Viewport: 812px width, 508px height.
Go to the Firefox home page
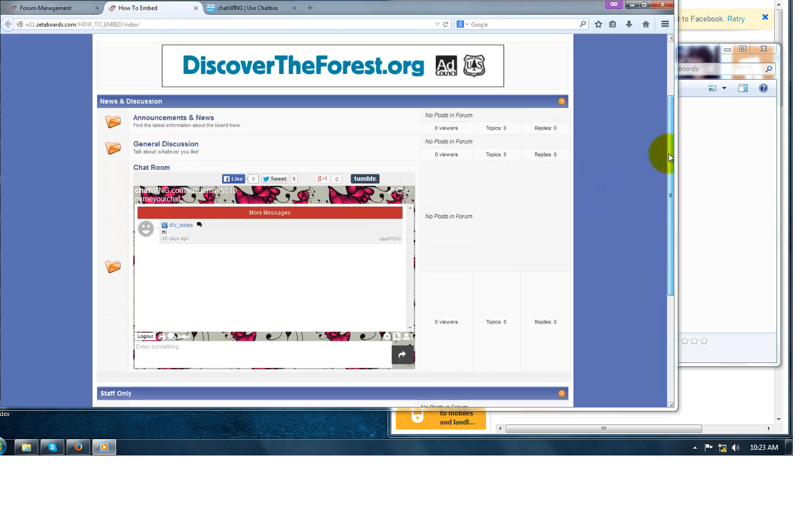[x=646, y=24]
